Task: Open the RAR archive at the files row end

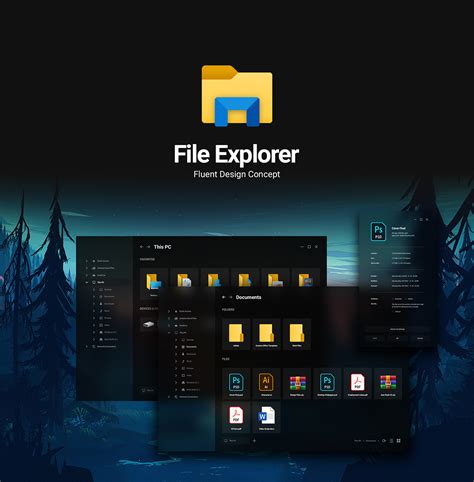Action: pos(388,383)
